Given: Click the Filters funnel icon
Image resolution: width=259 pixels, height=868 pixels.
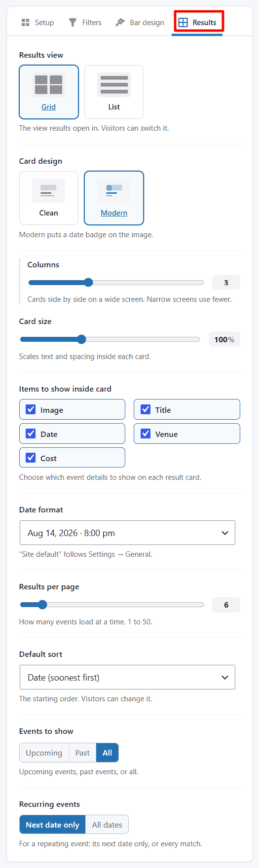Looking at the screenshot, I should click(x=73, y=22).
